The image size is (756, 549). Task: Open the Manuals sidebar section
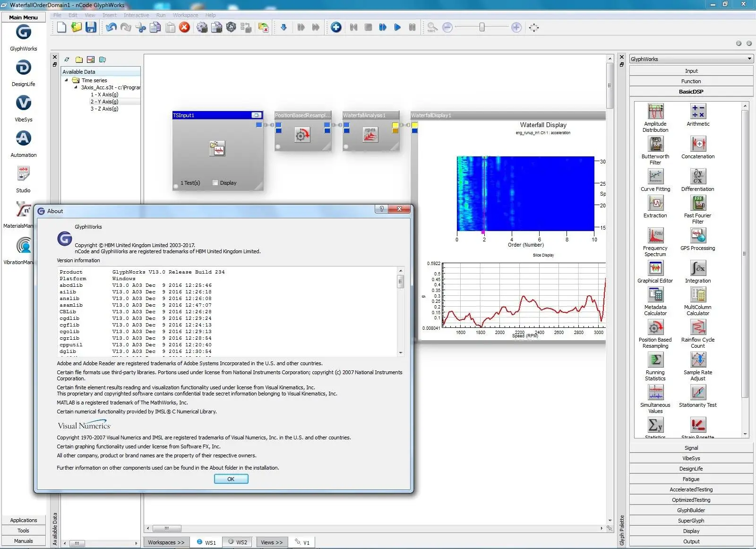[x=24, y=541]
